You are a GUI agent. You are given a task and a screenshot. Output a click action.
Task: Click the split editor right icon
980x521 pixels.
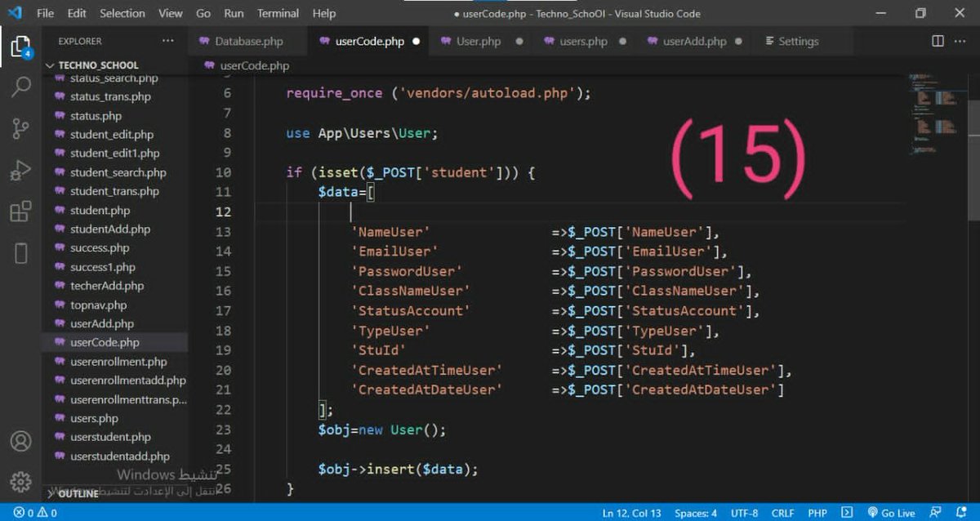click(x=938, y=41)
